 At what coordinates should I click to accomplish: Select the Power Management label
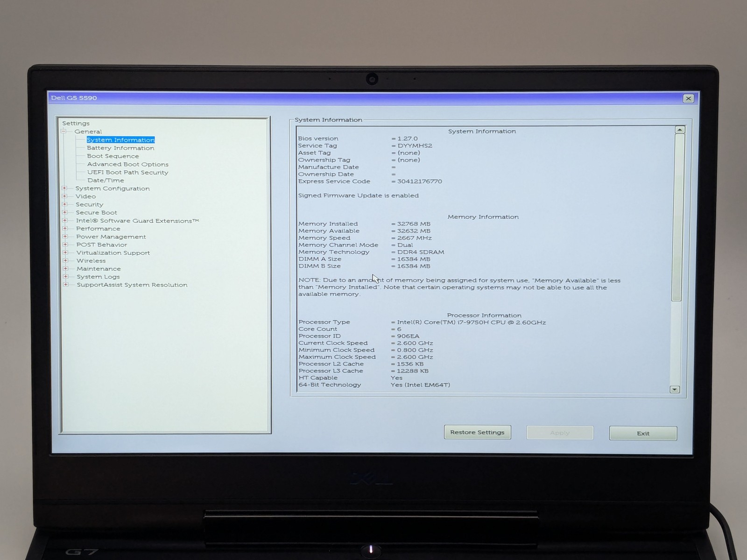click(111, 237)
